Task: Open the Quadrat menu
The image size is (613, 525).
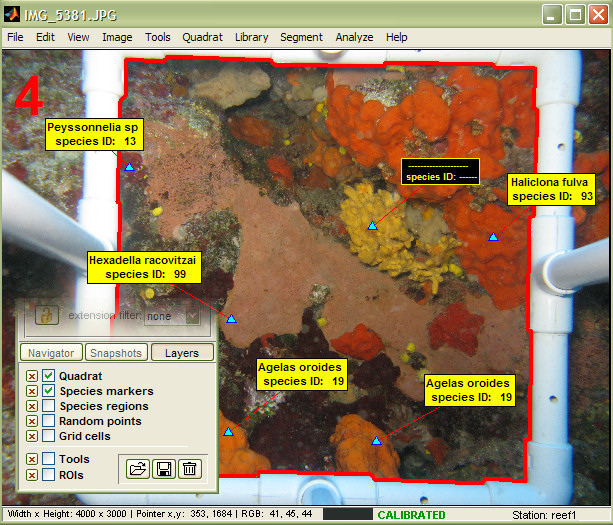Action: [x=202, y=37]
